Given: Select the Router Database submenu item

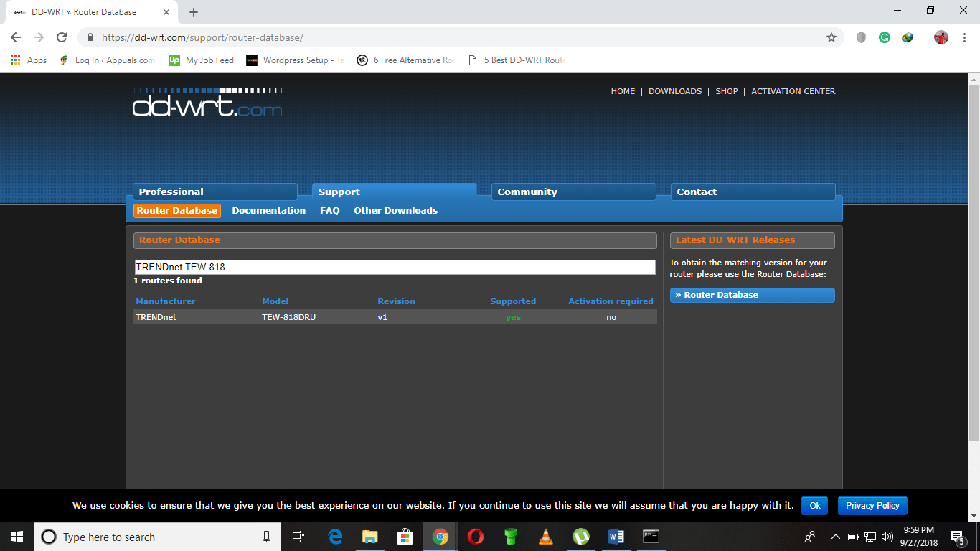Looking at the screenshot, I should (x=177, y=210).
